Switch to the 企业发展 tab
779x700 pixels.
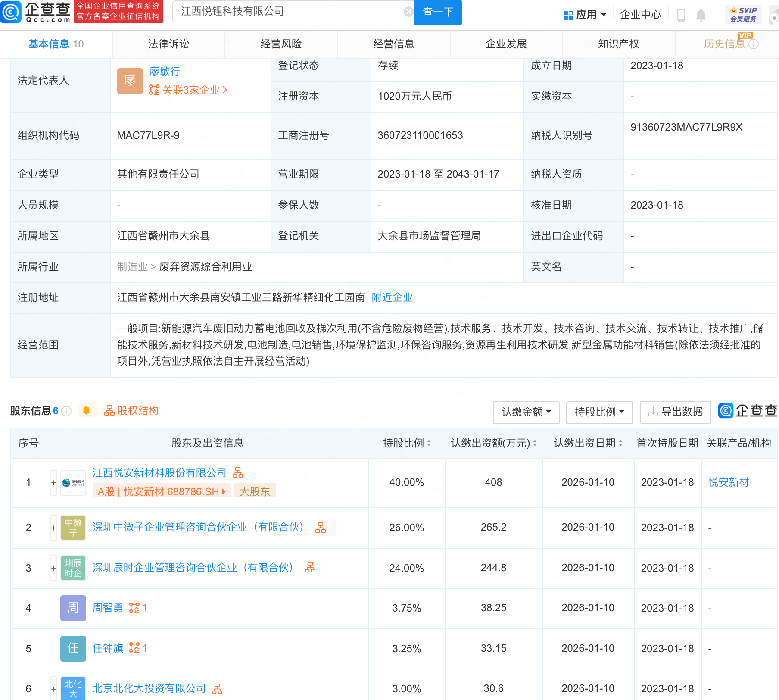[x=506, y=44]
